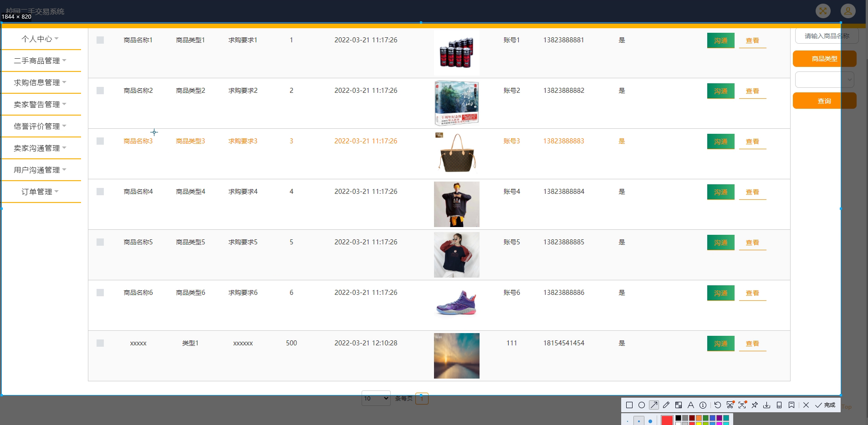
Task: Pick the black color swatch
Action: point(678,418)
